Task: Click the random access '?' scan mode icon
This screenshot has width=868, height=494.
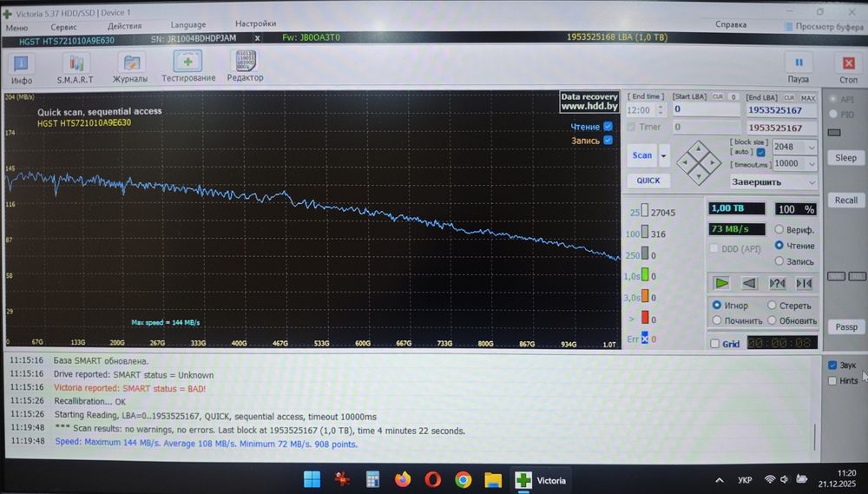Action: 777,284
